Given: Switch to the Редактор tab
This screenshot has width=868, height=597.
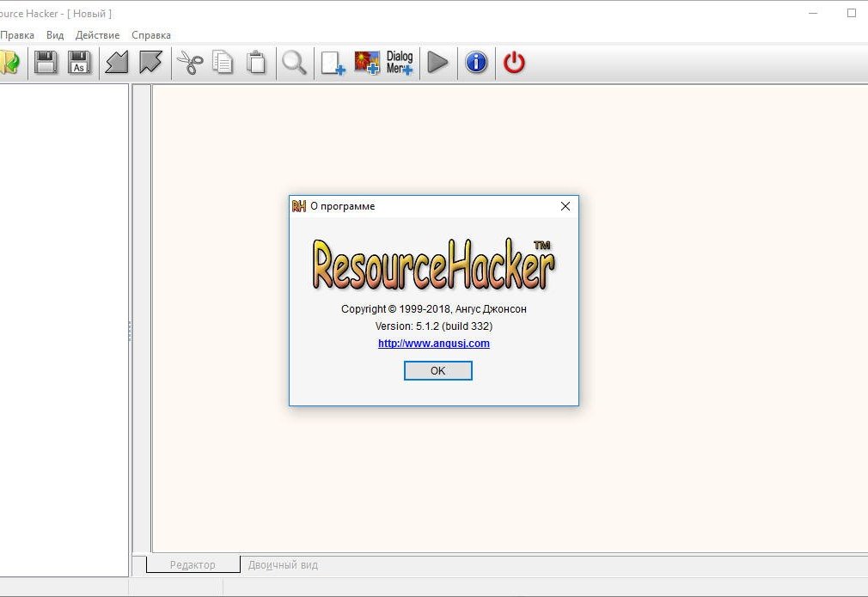Looking at the screenshot, I should 193,564.
